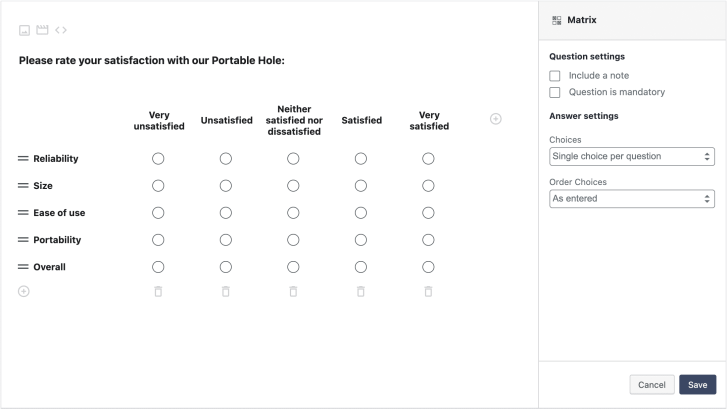Click the Overall row drag handle

(x=24, y=267)
